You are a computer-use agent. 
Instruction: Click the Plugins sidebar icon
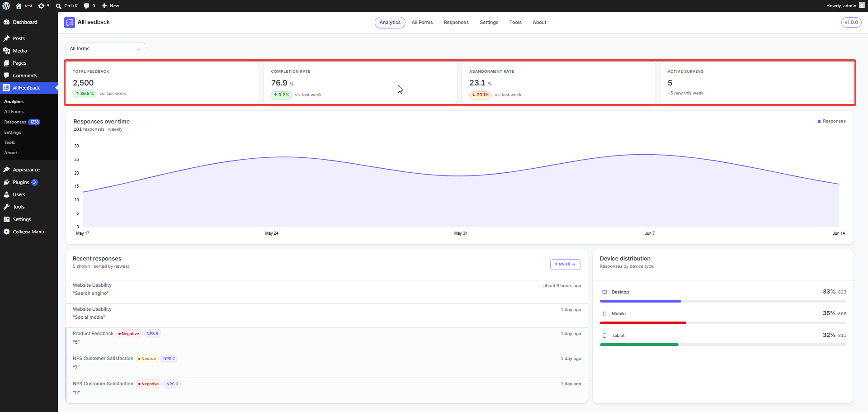pyautogui.click(x=6, y=182)
